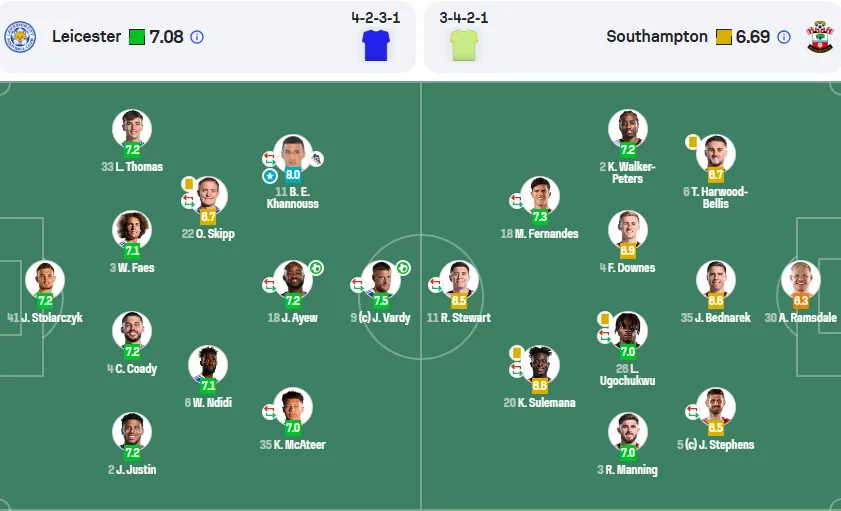Open goalkeeper J. Stolarczyk's player photo
841x511 pixels.
click(45, 280)
